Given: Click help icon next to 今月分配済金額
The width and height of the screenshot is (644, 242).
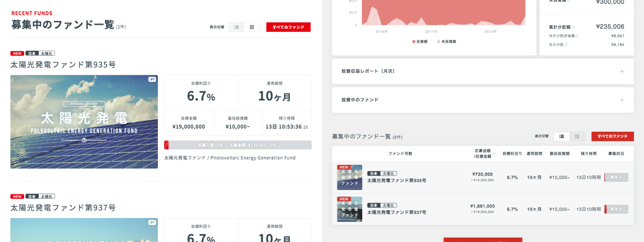Looking at the screenshot, I should tap(577, 36).
